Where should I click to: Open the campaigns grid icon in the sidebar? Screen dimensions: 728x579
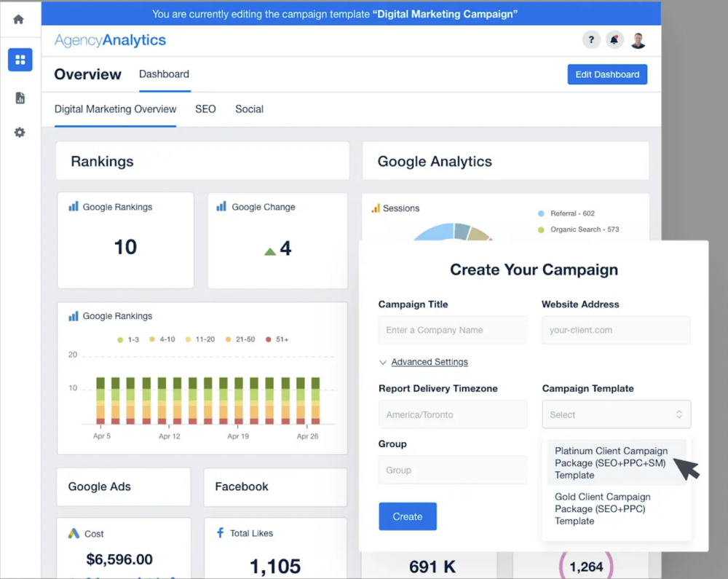pos(20,60)
